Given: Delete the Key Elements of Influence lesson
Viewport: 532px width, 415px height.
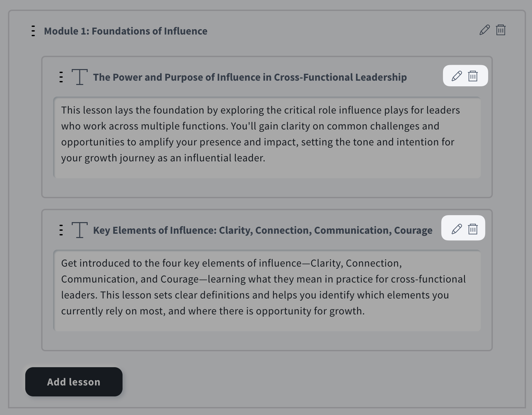Looking at the screenshot, I should [473, 229].
